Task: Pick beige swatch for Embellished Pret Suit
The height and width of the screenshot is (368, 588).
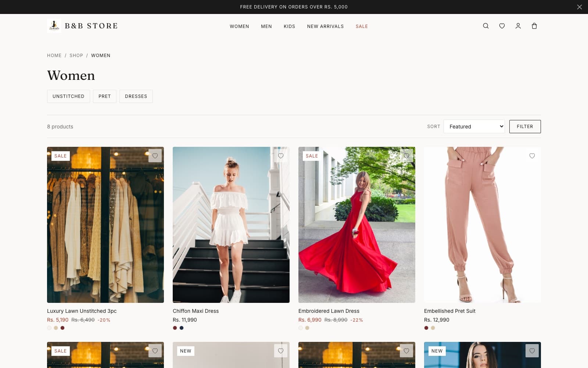Action: tap(433, 328)
